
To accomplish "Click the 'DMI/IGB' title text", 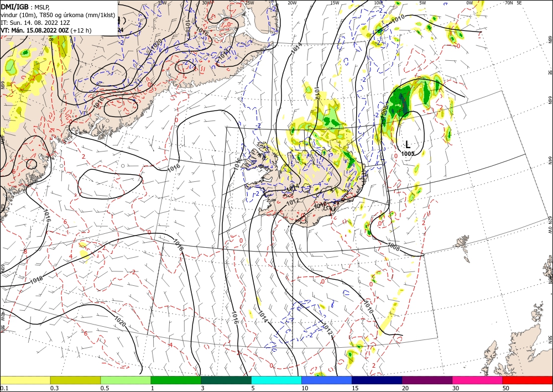I will coord(15,6).
